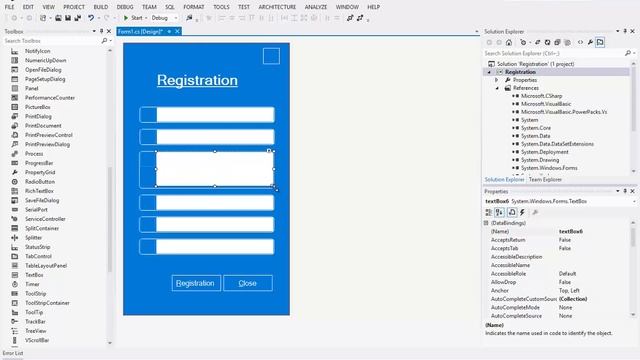Viewport: 640px width, 360px height.
Task: Select the NumericUpDown control in Toolbox
Action: 45,60
